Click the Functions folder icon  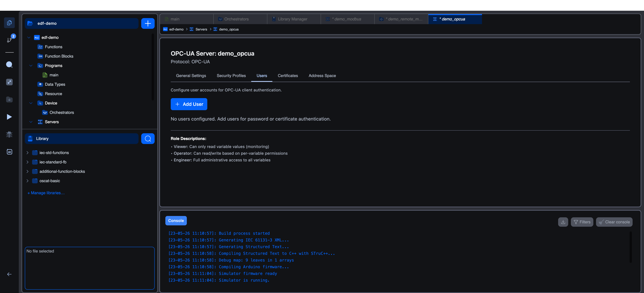pyautogui.click(x=40, y=47)
